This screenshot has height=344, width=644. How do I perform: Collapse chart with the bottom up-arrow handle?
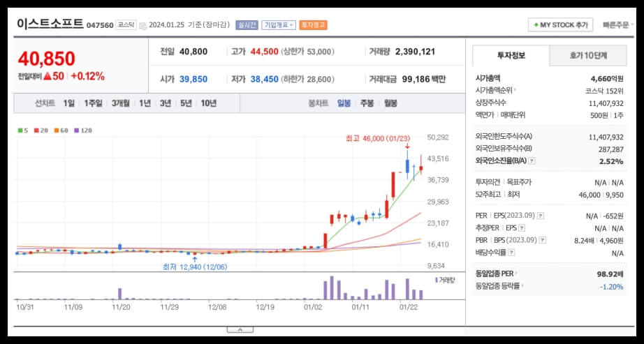[x=240, y=329]
